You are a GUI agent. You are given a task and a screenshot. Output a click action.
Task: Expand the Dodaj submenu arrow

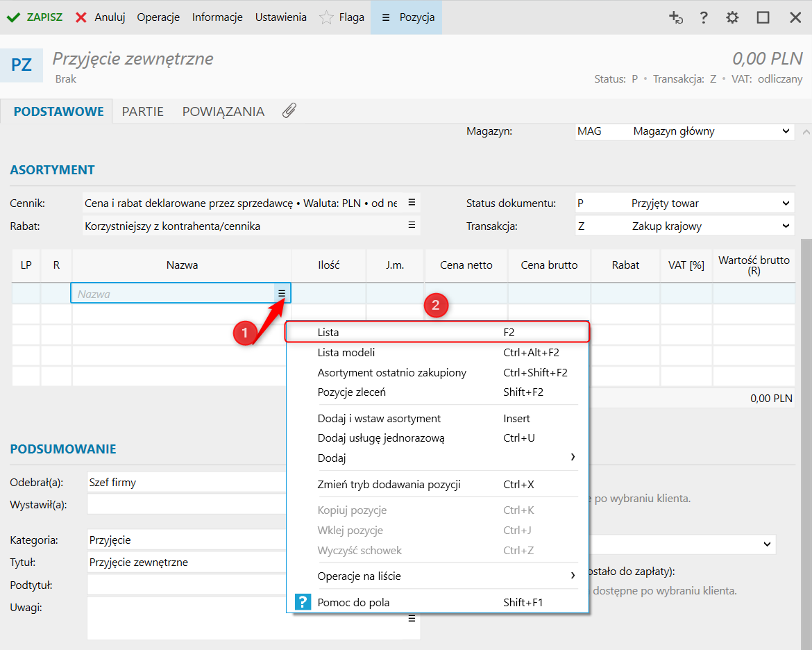tap(573, 457)
